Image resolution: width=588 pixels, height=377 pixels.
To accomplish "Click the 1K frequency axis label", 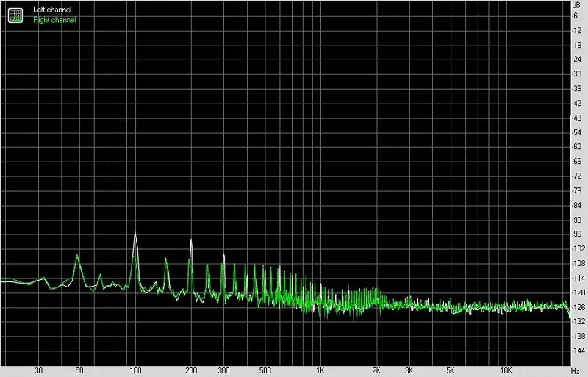I will pyautogui.click(x=320, y=370).
